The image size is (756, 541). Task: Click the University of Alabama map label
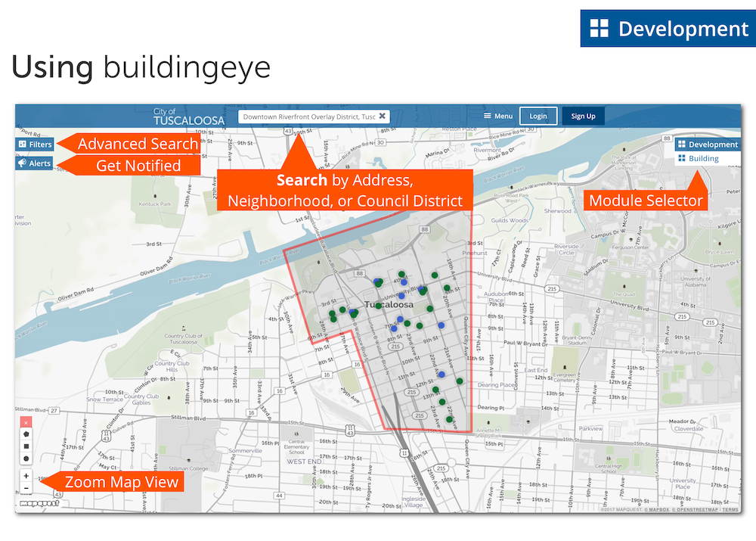(696, 281)
